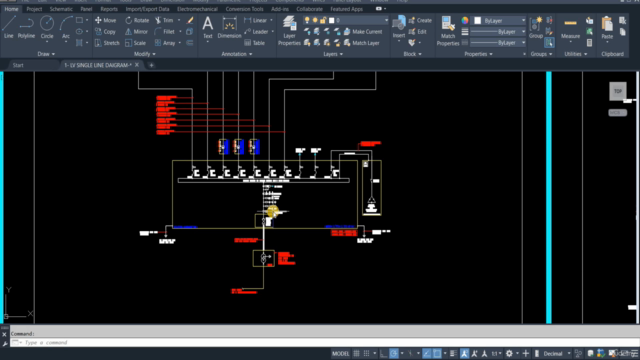Switch to the Start drawing tab
The width and height of the screenshot is (640, 360).
point(18,65)
